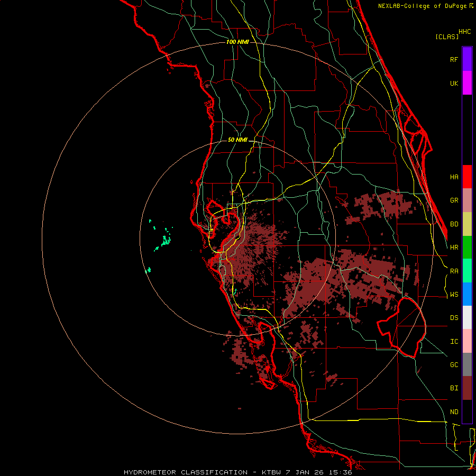Click the red HA legend color swatch
The height and width of the screenshot is (476, 476).
467,177
